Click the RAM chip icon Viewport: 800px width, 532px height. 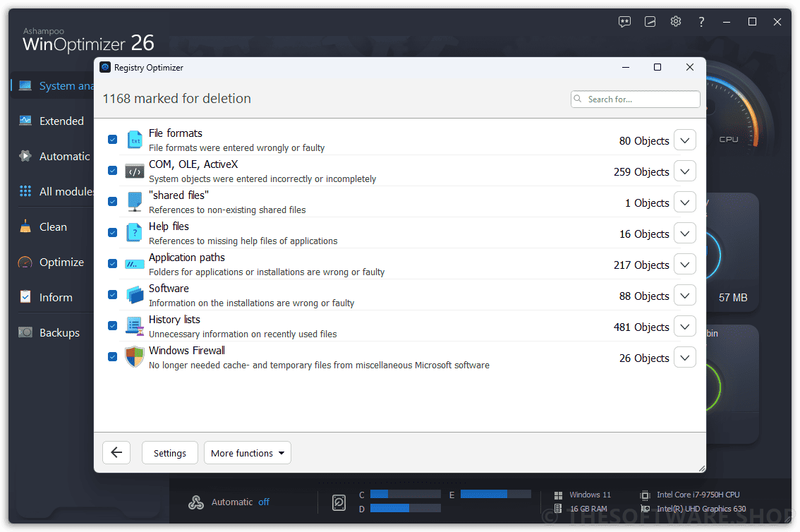[558, 509]
